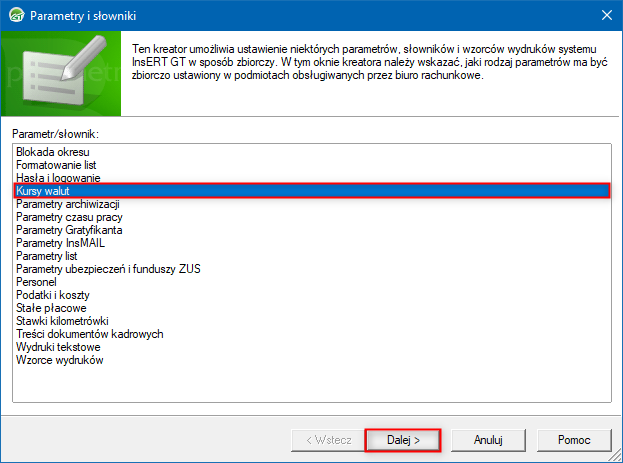This screenshot has width=623, height=463.
Task: Select Parametry InsMAIL in the list
Action: pos(312,243)
